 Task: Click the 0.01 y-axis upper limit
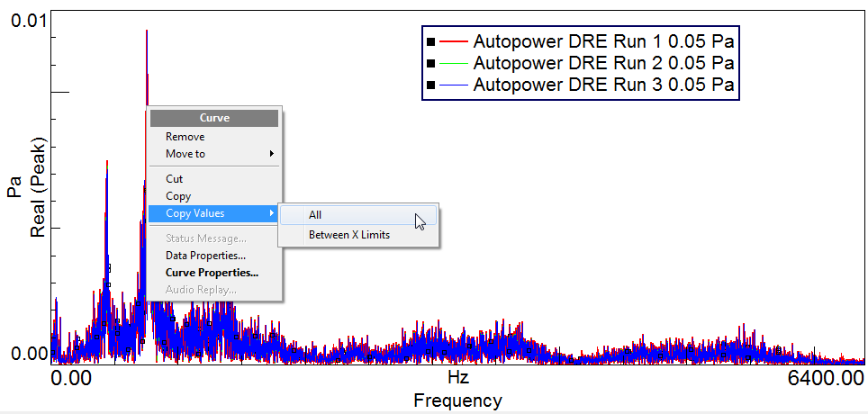[x=28, y=21]
